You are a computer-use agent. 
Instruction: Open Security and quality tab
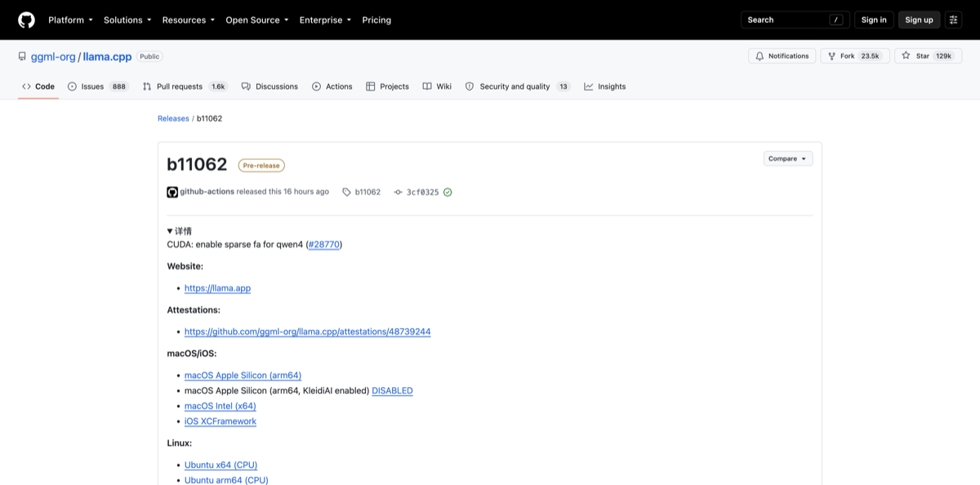coord(518,87)
